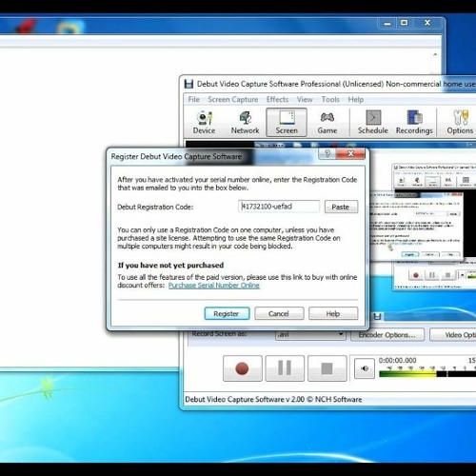Expand the .avi format dropdown
This screenshot has width=476, height=476.
[310, 334]
